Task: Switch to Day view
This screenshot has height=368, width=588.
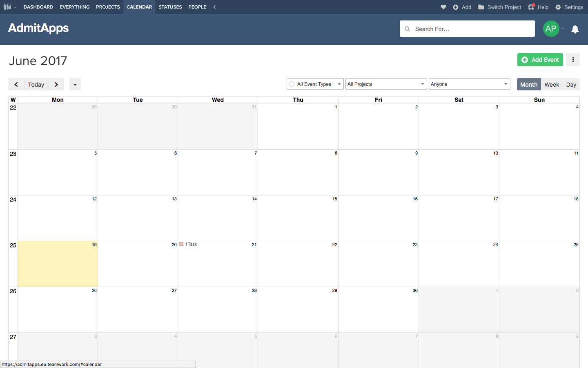Action: click(x=571, y=84)
